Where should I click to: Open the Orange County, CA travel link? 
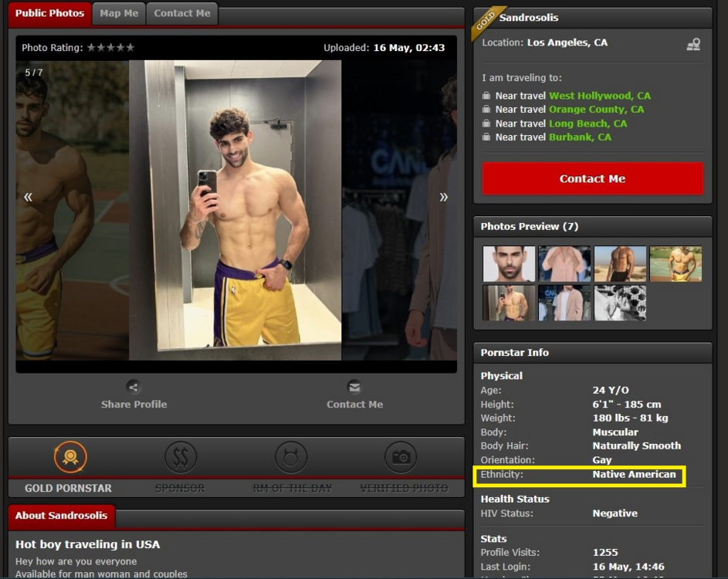[x=596, y=110]
